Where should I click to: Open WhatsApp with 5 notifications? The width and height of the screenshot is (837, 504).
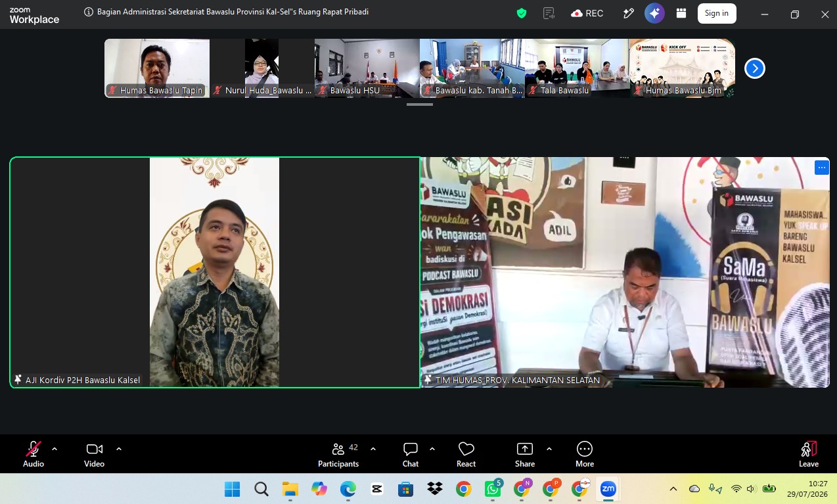[x=493, y=489]
